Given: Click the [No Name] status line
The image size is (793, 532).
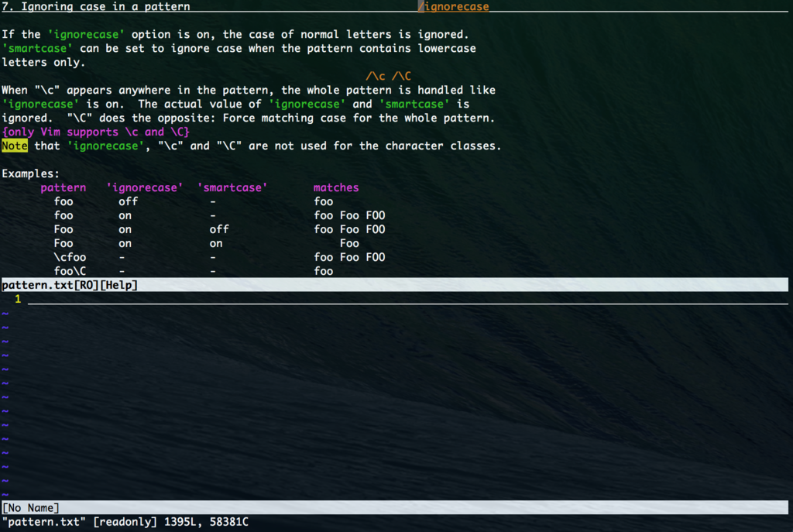Looking at the screenshot, I should coord(394,507).
